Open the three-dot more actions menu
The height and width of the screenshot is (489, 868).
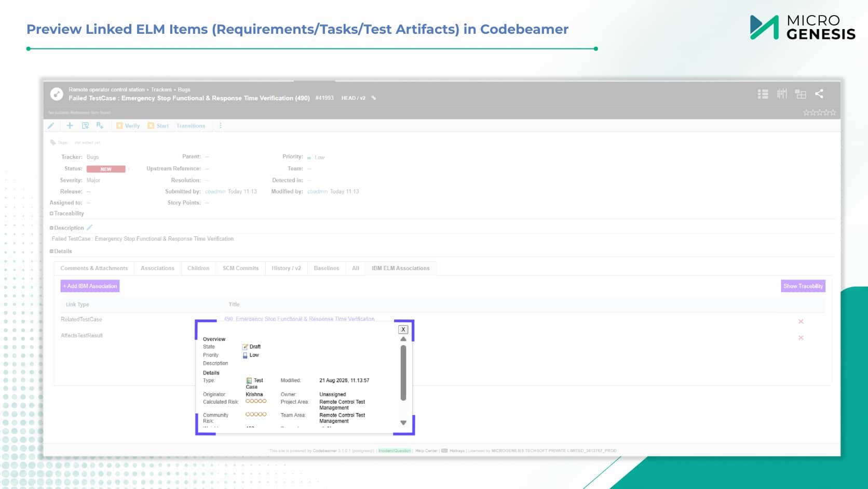pyautogui.click(x=221, y=126)
